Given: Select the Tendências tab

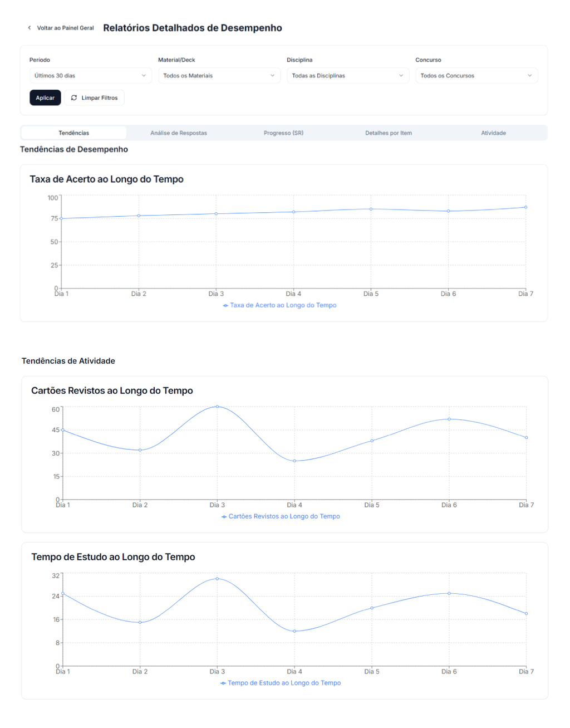Looking at the screenshot, I should tap(74, 133).
